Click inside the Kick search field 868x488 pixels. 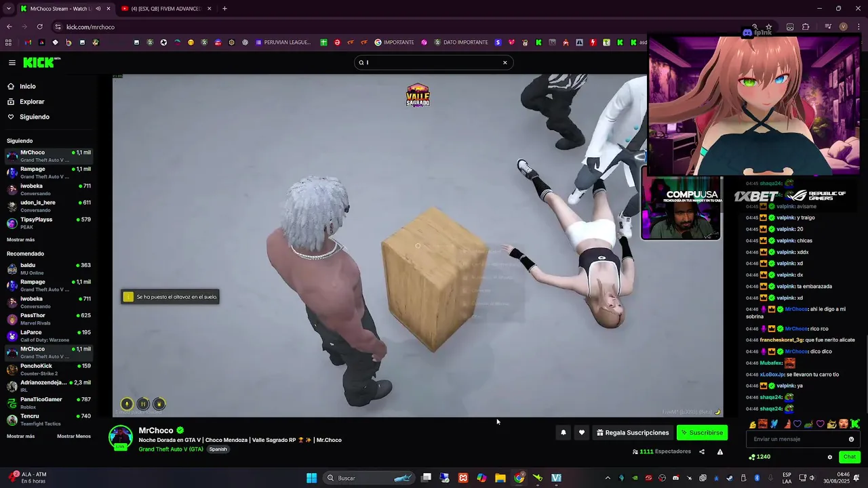click(x=433, y=62)
